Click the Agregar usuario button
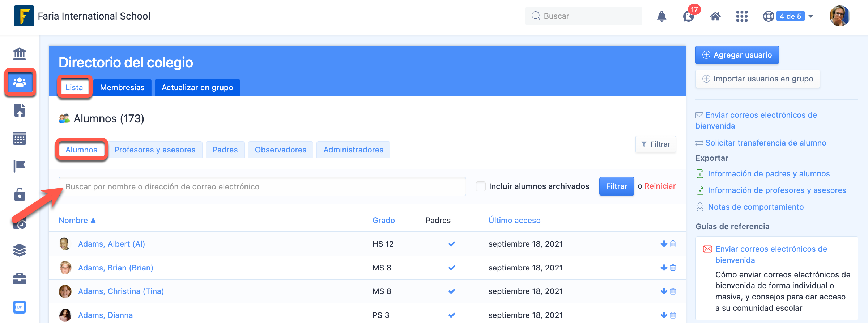Screen dimensions: 868x323 pyautogui.click(x=737, y=55)
